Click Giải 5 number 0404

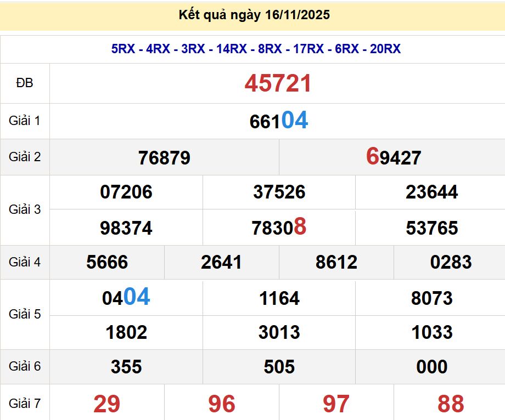click(126, 298)
